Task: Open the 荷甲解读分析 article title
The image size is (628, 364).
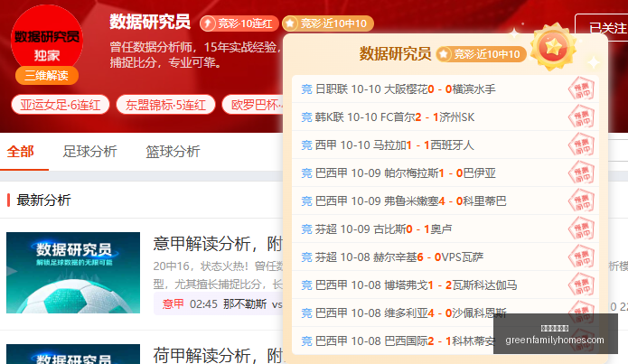Action: (x=218, y=355)
